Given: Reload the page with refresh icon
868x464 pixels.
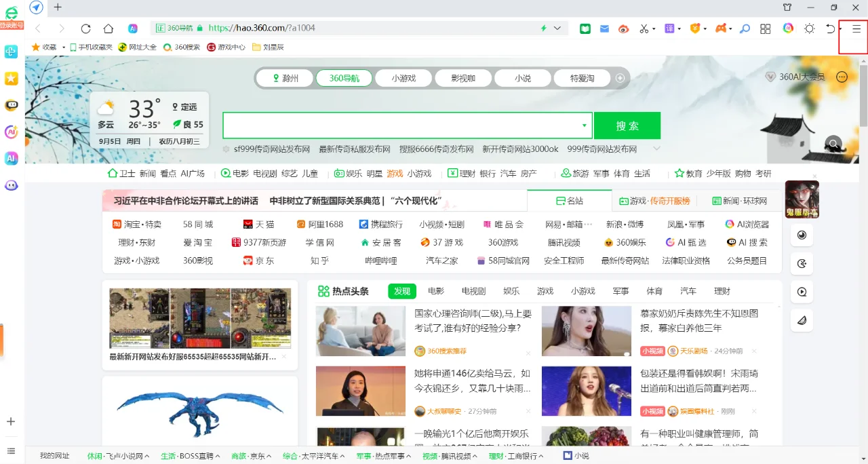Looking at the screenshot, I should [85, 28].
